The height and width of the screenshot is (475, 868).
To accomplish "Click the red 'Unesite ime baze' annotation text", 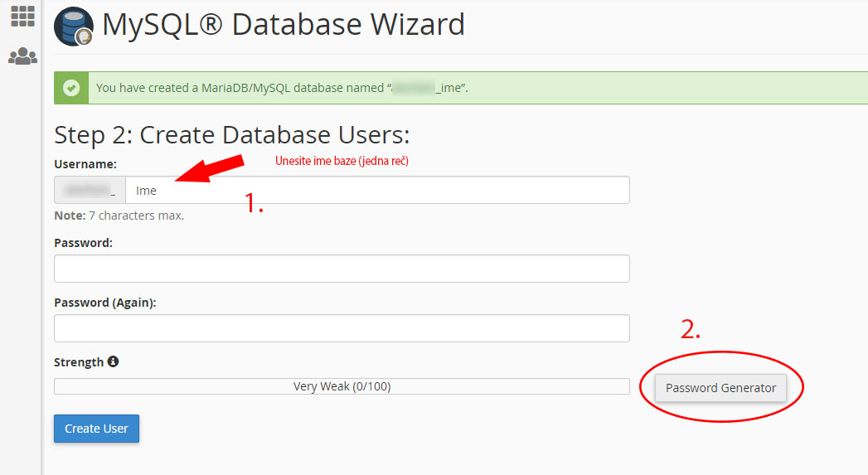I will tap(342, 161).
